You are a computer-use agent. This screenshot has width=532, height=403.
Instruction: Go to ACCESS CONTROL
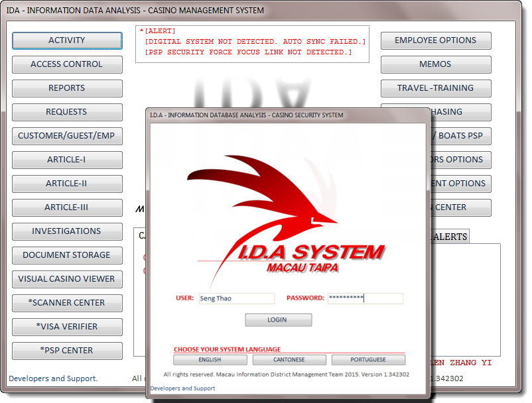click(x=67, y=64)
